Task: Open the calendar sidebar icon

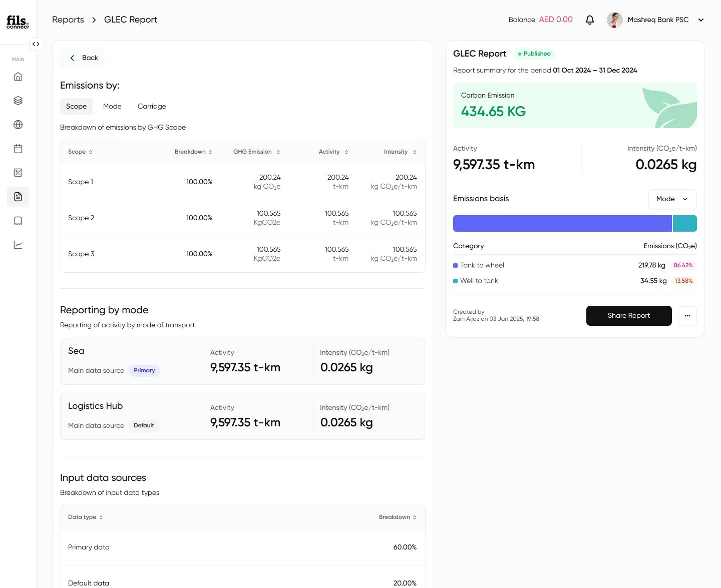Action: point(18,149)
